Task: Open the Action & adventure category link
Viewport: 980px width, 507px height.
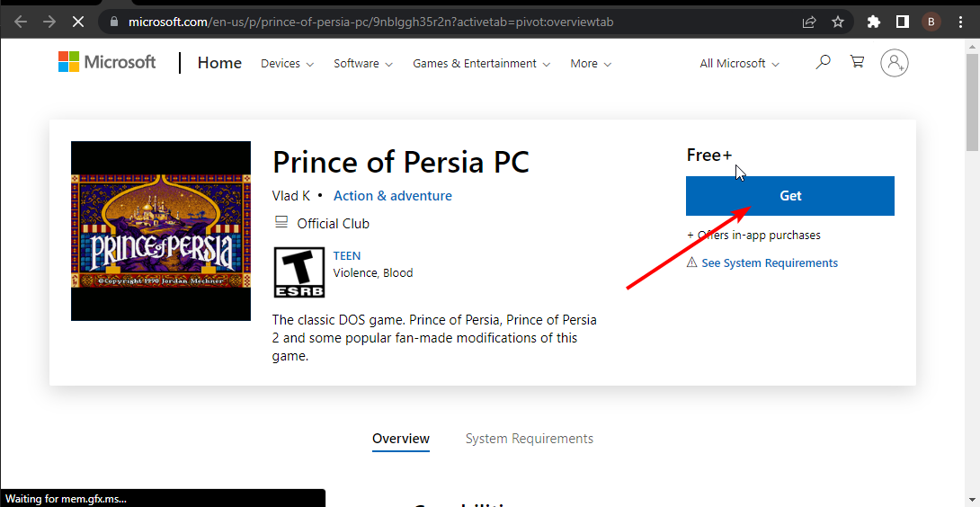Action: [392, 196]
